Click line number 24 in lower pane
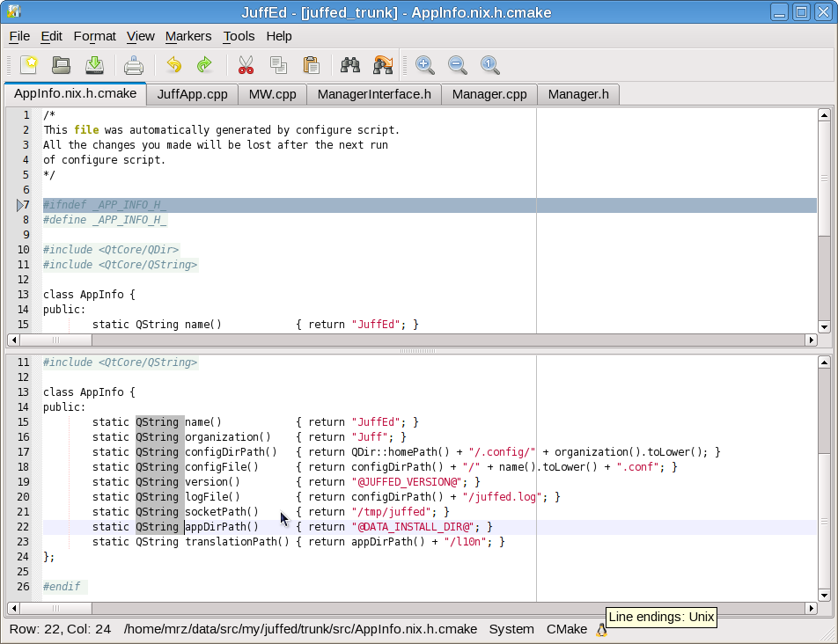838x644 pixels. [23, 557]
